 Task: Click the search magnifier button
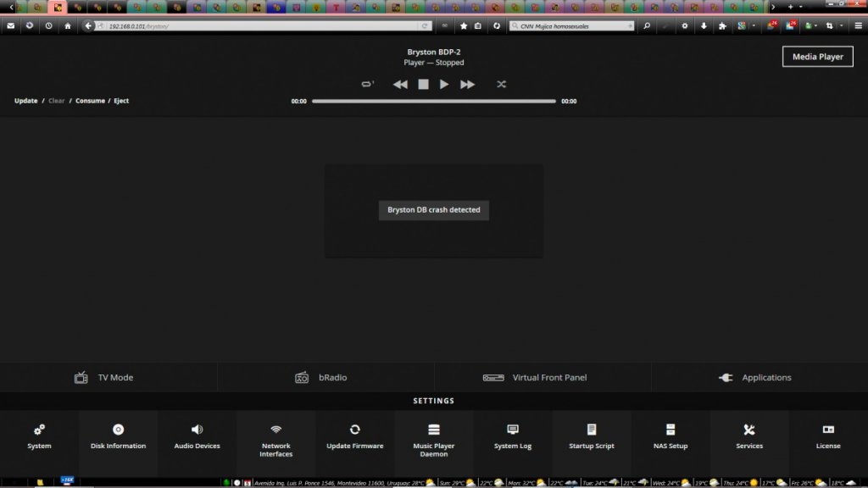click(x=646, y=25)
